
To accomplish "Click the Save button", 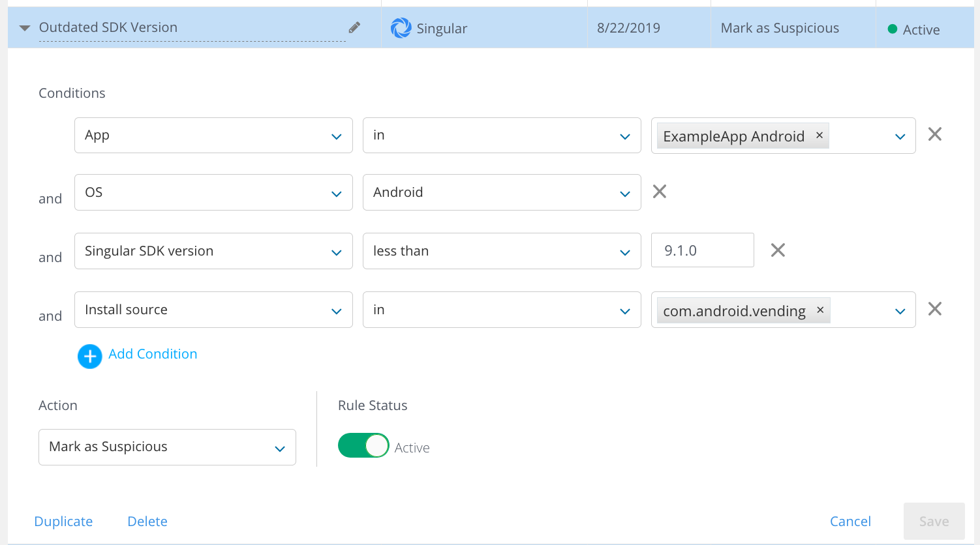I will pos(934,521).
